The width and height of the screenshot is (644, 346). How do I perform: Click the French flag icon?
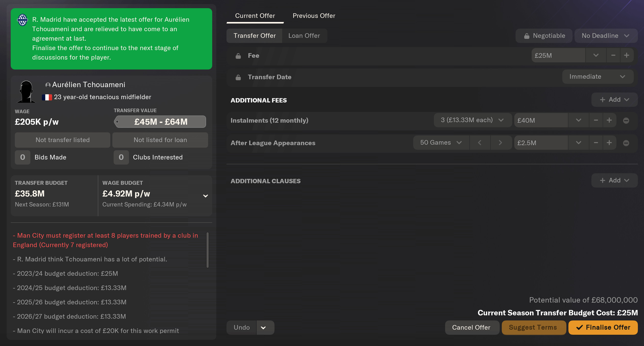pyautogui.click(x=47, y=97)
